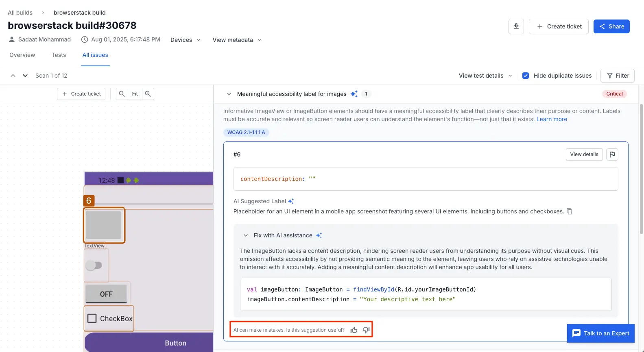Follow the Learn more link
This screenshot has height=352, width=644.
coord(552,119)
